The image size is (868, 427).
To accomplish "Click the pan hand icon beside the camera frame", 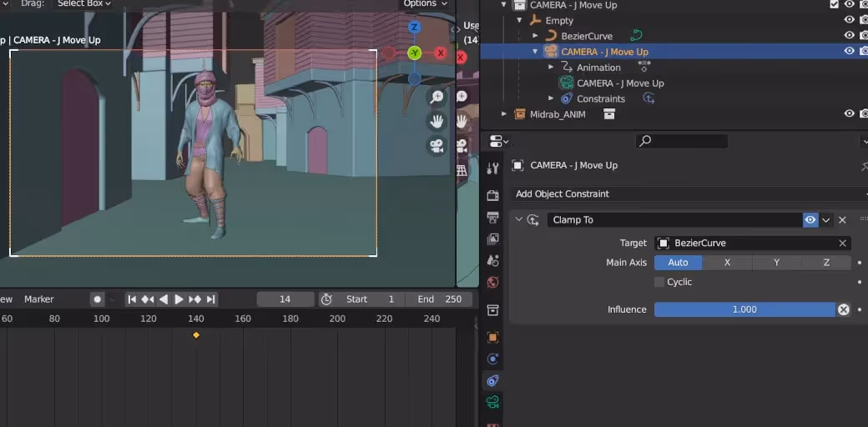I will (437, 121).
